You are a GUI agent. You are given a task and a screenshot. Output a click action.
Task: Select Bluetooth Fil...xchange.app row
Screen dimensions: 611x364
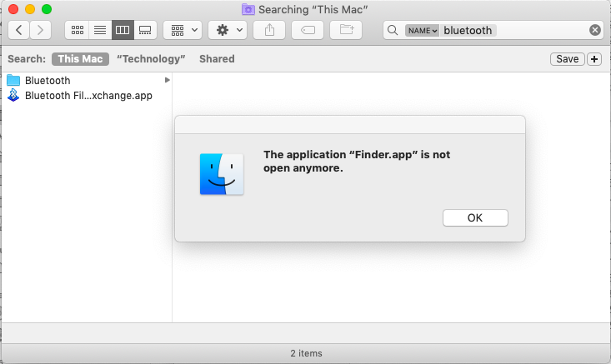click(88, 96)
